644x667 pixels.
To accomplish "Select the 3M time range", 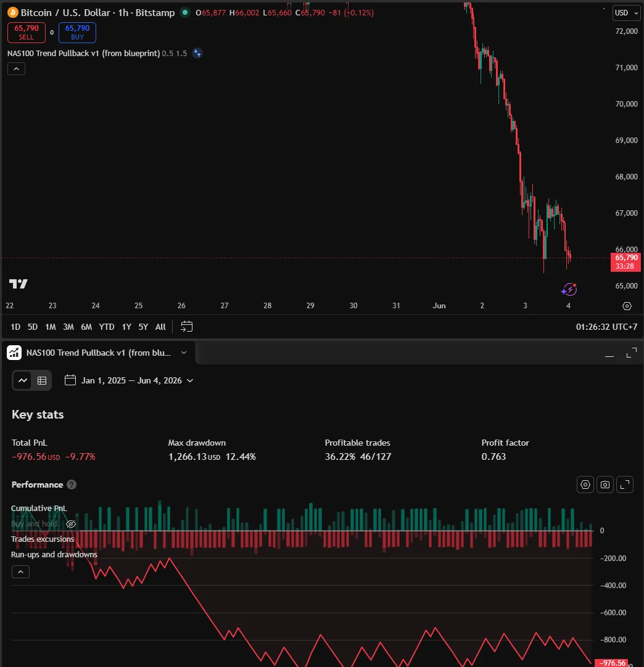I will (x=68, y=327).
